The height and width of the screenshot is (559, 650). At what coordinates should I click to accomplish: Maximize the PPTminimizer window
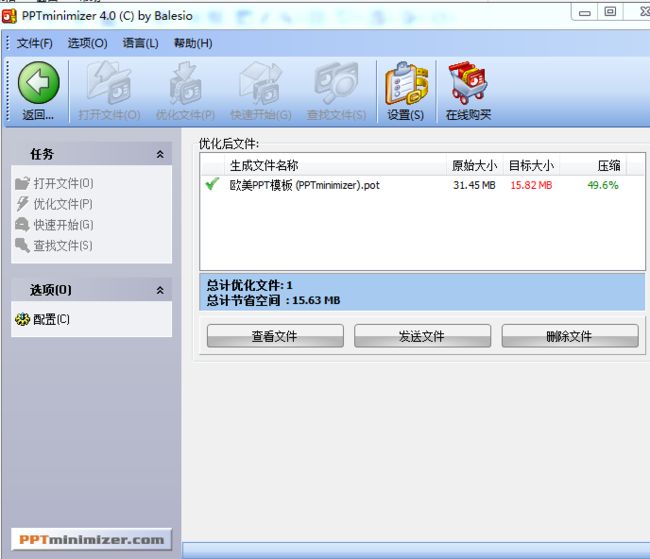[610, 12]
